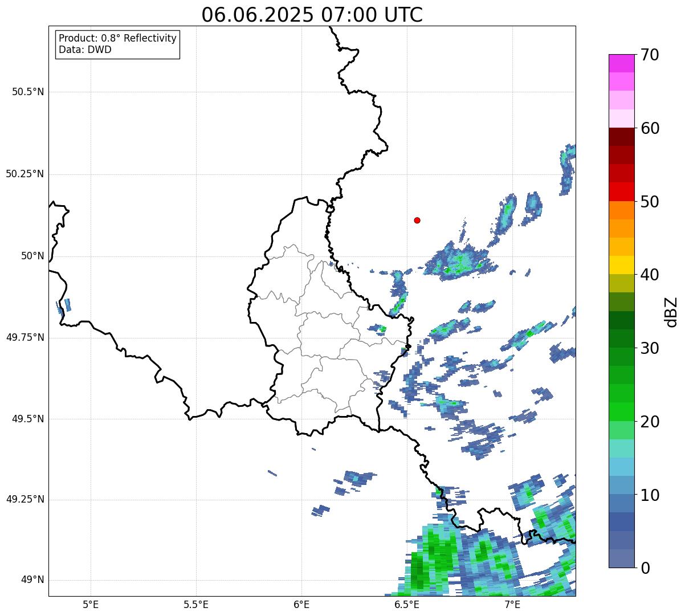
Task: Click the 49.25°N latitude label
Action: click(x=25, y=499)
